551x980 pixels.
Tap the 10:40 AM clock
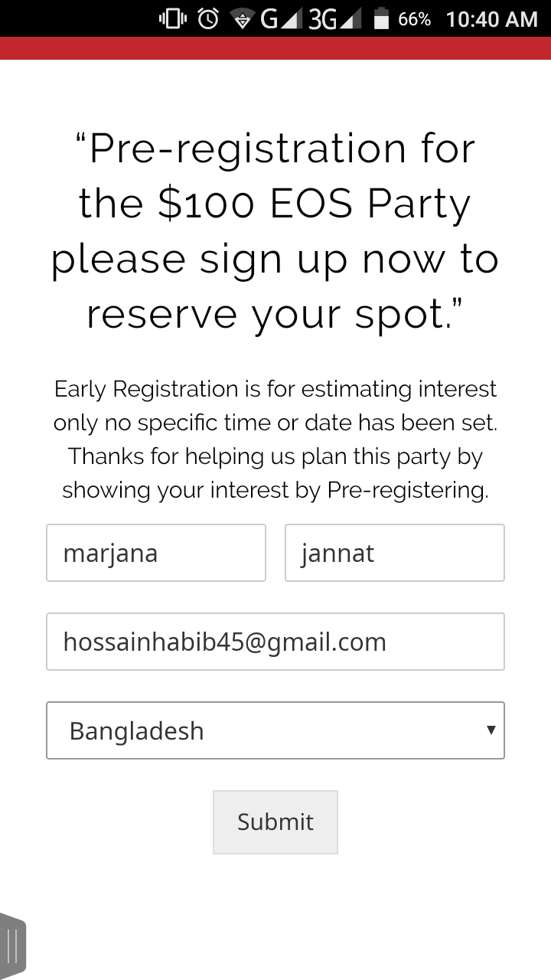pyautogui.click(x=491, y=18)
